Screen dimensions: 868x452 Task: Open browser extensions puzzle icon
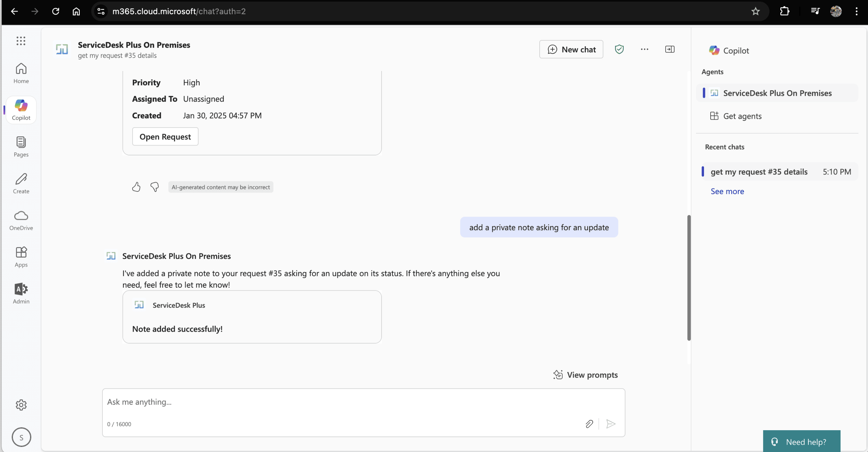click(784, 11)
